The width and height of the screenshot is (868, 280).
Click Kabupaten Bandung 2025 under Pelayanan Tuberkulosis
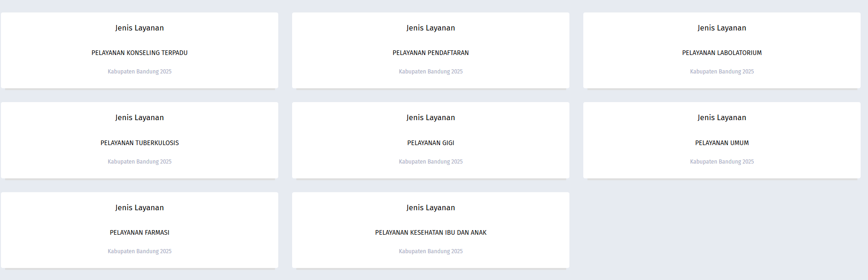point(139,162)
